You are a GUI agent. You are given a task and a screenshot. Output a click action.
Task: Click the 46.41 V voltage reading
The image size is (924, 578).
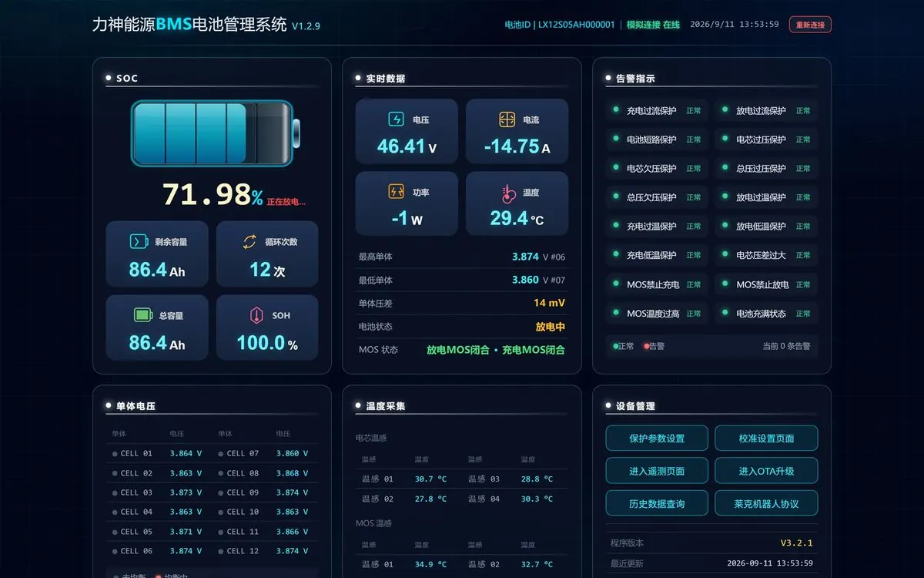(x=407, y=146)
